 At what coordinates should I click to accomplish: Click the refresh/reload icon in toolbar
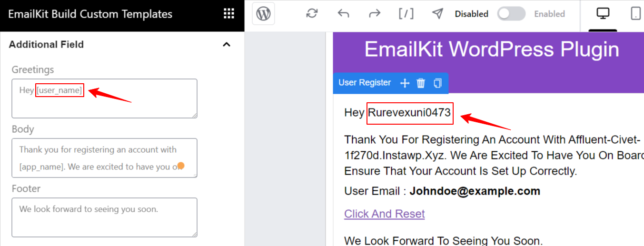coord(312,14)
